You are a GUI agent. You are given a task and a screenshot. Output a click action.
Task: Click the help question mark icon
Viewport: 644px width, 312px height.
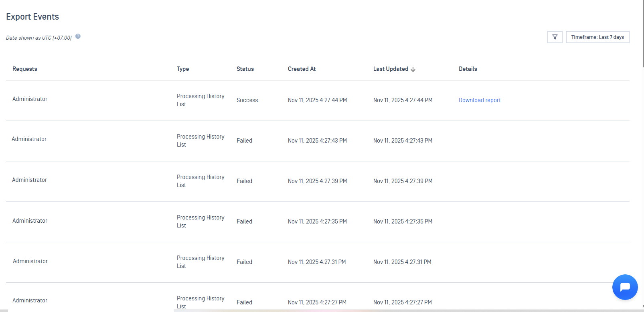(x=78, y=36)
